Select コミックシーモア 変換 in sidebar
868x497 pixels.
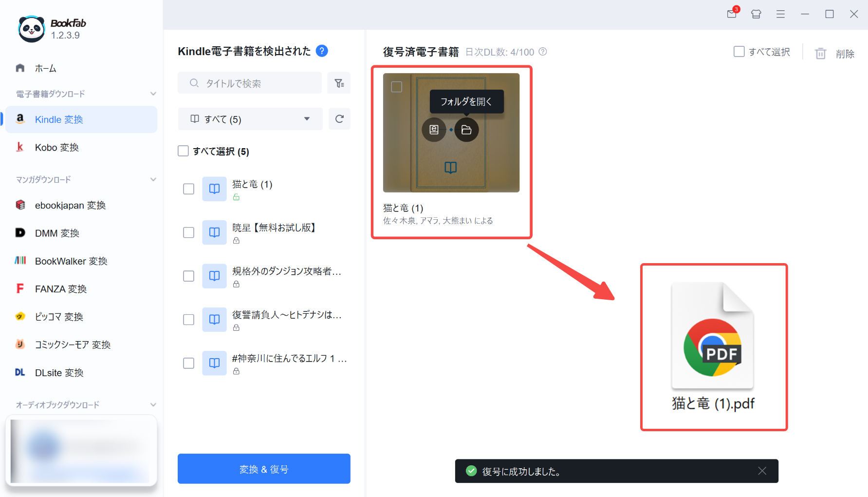tap(81, 344)
